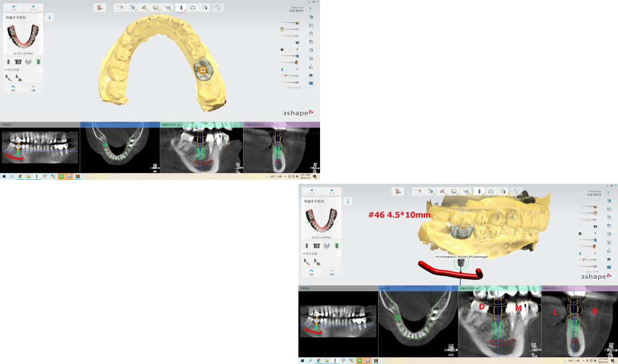Expand the CT visibility chevron in the occlusal-view window
Image resolution: width=618 pixels, height=364 pixels.
click(x=289, y=88)
